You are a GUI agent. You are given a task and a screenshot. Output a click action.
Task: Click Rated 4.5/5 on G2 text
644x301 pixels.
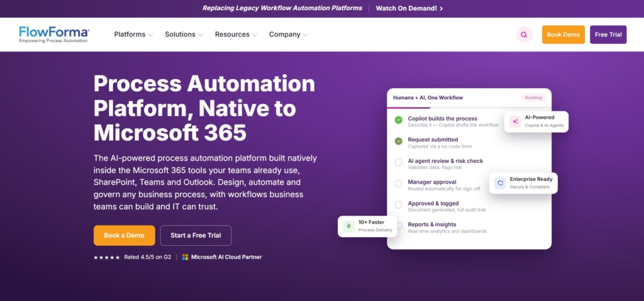click(147, 257)
